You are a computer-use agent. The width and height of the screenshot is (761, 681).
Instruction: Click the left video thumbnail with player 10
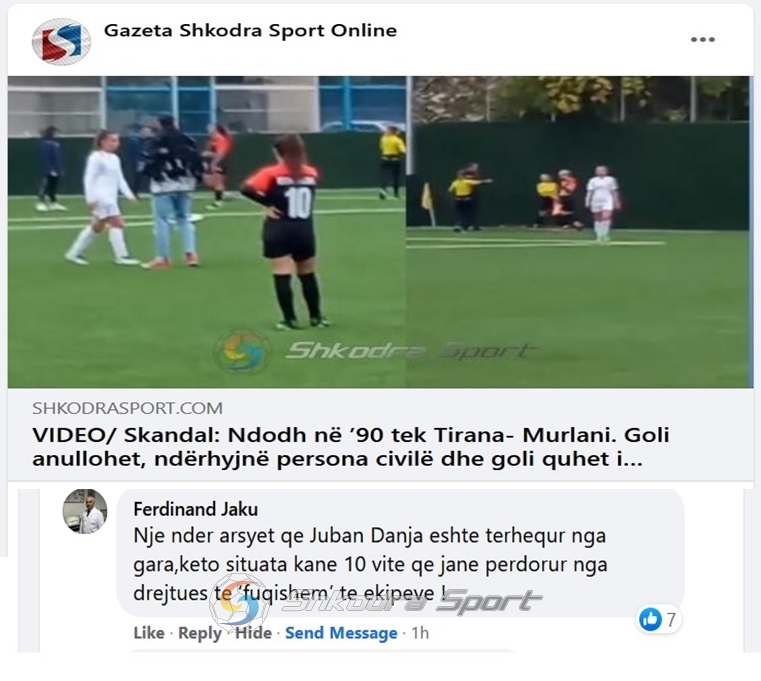(207, 232)
